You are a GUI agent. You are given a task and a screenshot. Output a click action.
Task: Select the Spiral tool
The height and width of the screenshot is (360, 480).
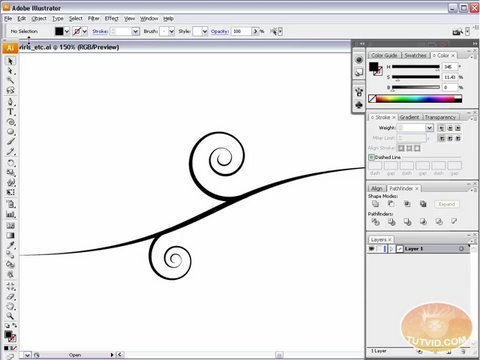(10, 122)
